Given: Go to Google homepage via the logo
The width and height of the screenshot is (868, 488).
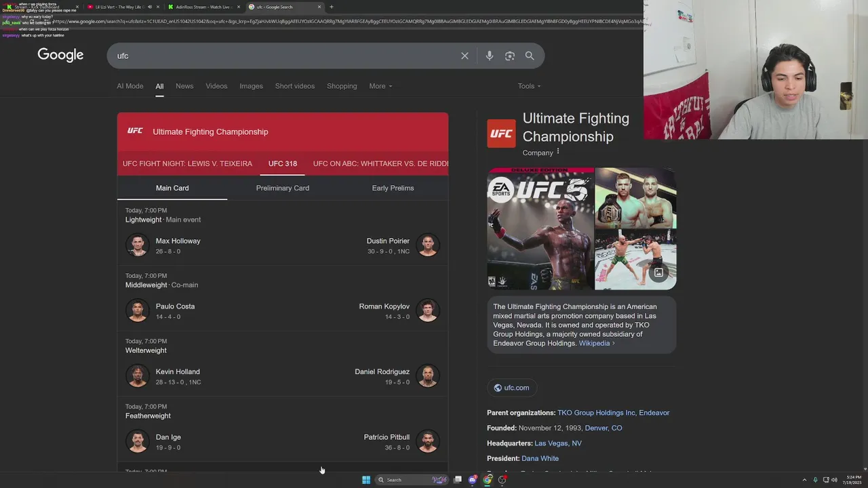Looking at the screenshot, I should tap(60, 55).
